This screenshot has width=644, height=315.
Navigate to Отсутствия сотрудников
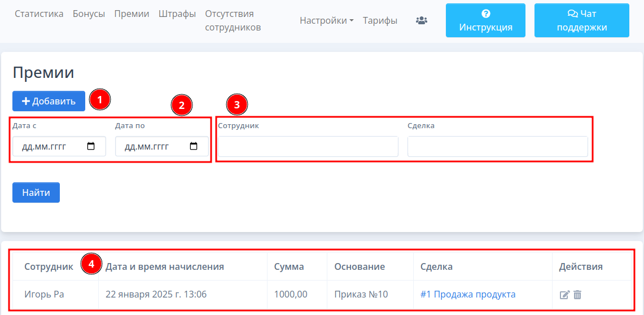233,20
